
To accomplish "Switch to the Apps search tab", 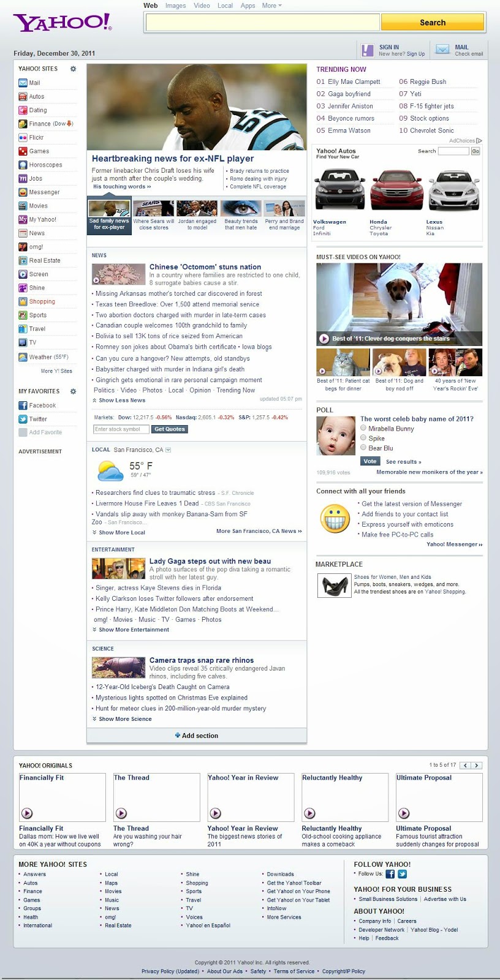I will 248,6.
